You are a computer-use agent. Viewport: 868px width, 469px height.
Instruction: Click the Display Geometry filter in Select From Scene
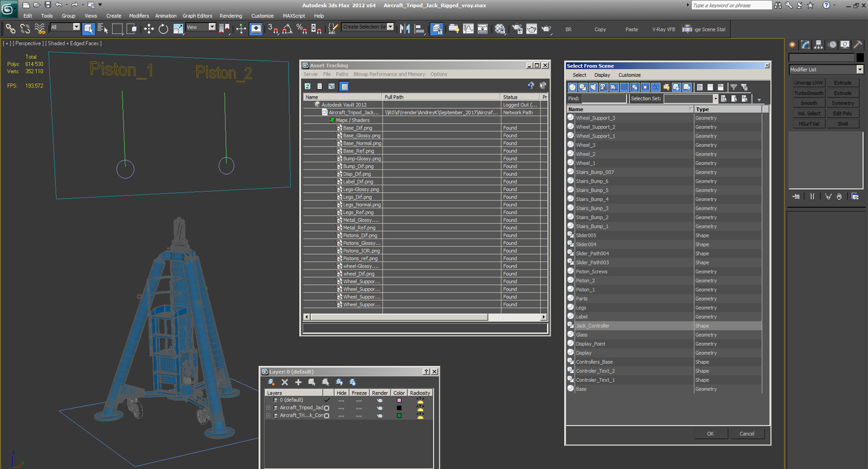pyautogui.click(x=572, y=87)
